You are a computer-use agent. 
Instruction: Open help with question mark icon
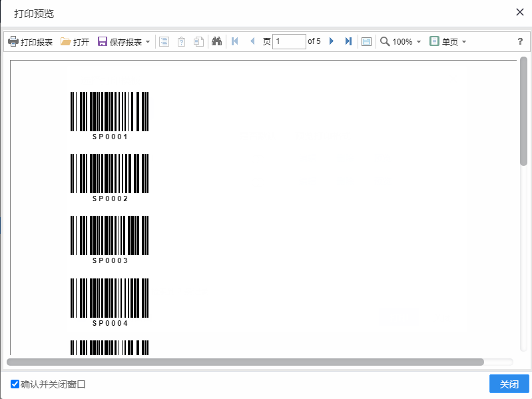click(x=520, y=41)
